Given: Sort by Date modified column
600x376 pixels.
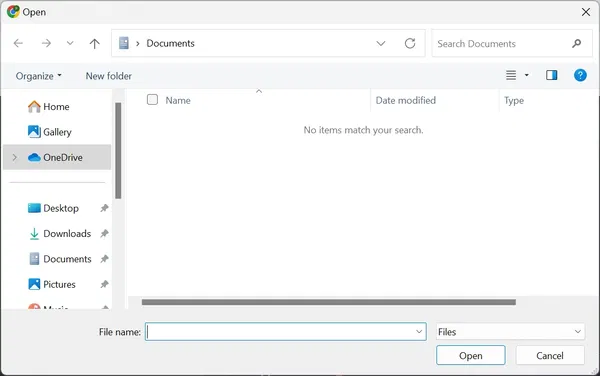Looking at the screenshot, I should click(x=406, y=100).
